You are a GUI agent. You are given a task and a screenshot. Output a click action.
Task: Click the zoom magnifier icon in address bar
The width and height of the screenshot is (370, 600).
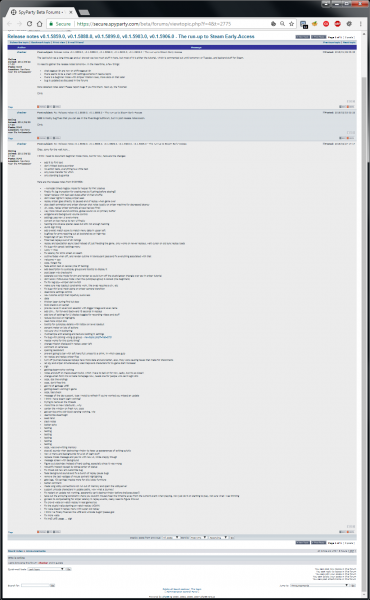282,24
